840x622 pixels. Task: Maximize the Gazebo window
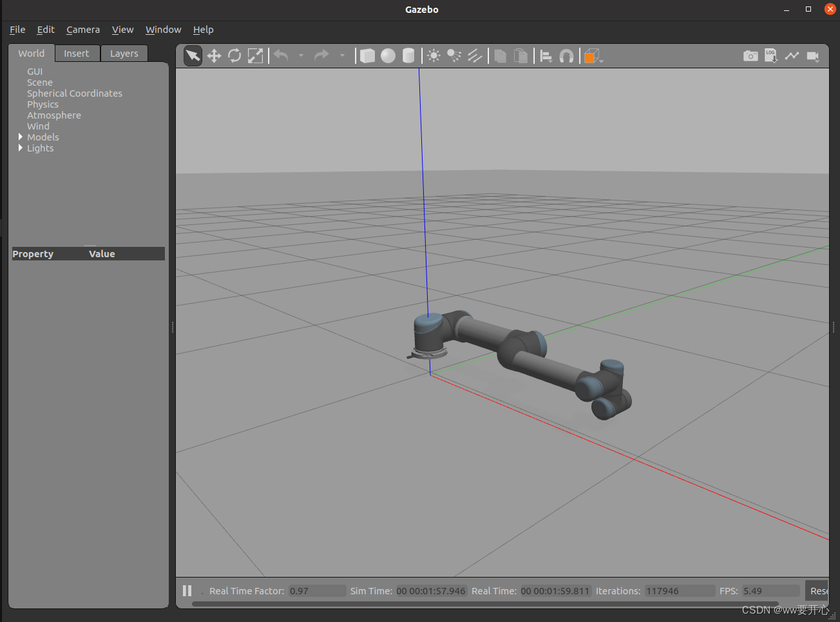[808, 9]
